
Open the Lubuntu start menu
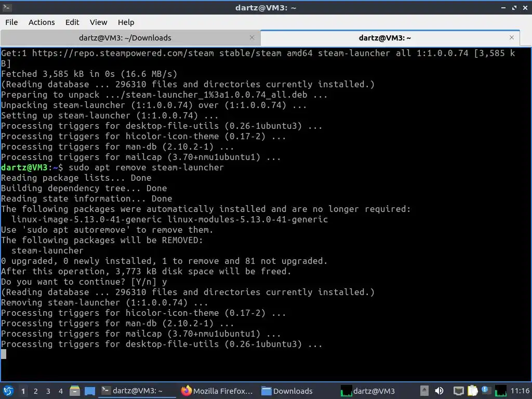[8, 391]
